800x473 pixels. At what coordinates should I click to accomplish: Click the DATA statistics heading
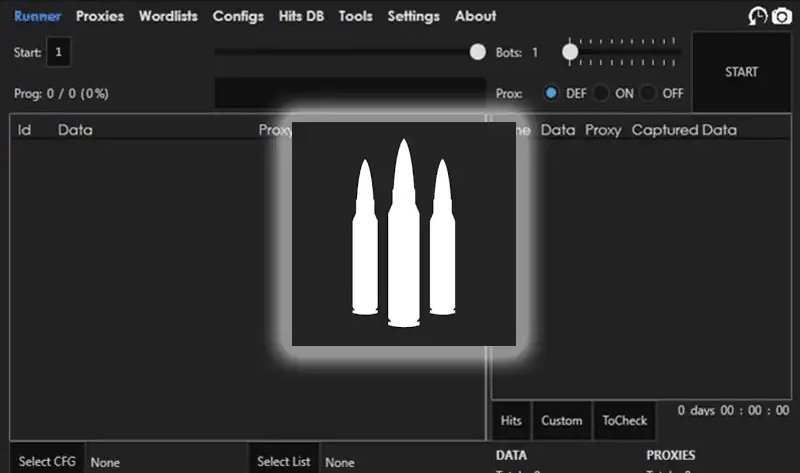pos(511,455)
